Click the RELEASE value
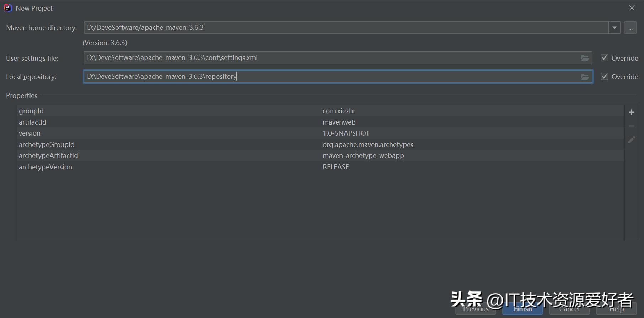Viewport: 644px width, 318px height. point(336,167)
